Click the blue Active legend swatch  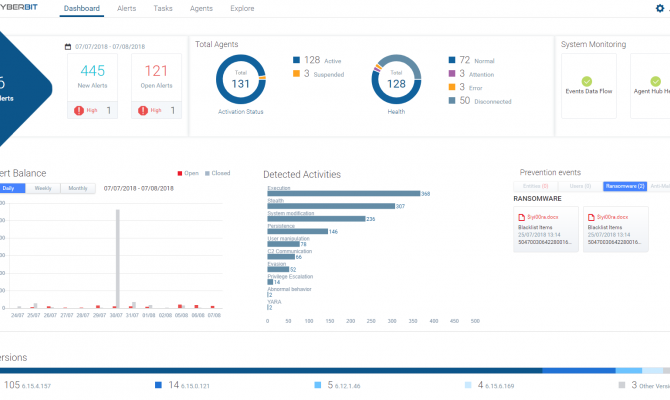coord(296,60)
